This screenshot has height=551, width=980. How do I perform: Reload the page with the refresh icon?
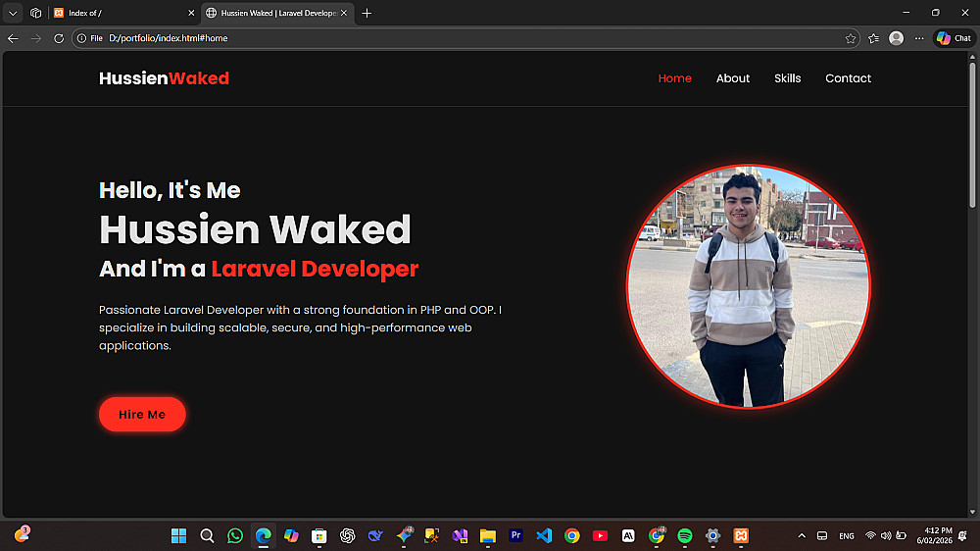(x=59, y=38)
